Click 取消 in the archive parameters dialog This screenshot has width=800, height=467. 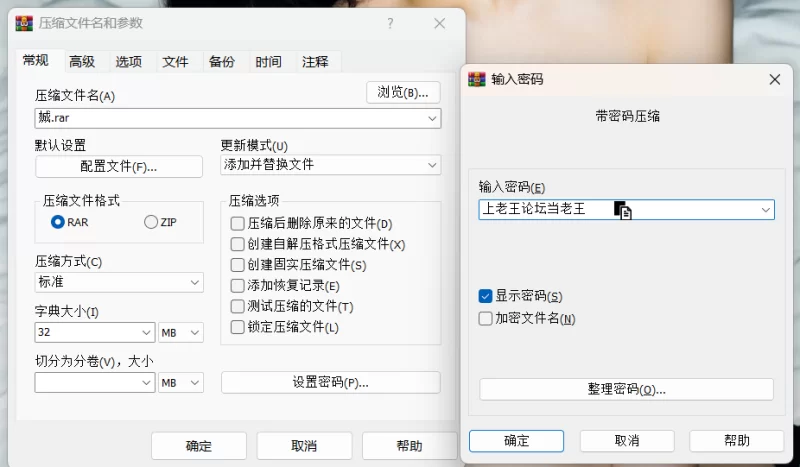(304, 446)
